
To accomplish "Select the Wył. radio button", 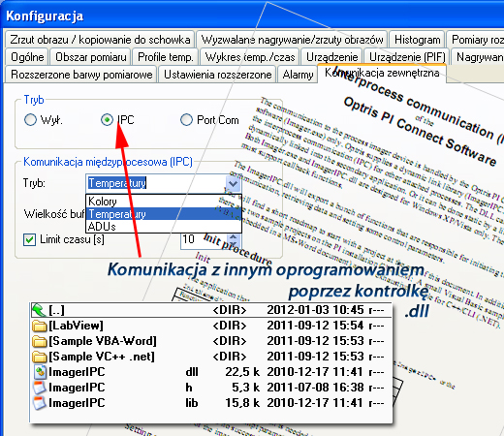I will pos(30,120).
